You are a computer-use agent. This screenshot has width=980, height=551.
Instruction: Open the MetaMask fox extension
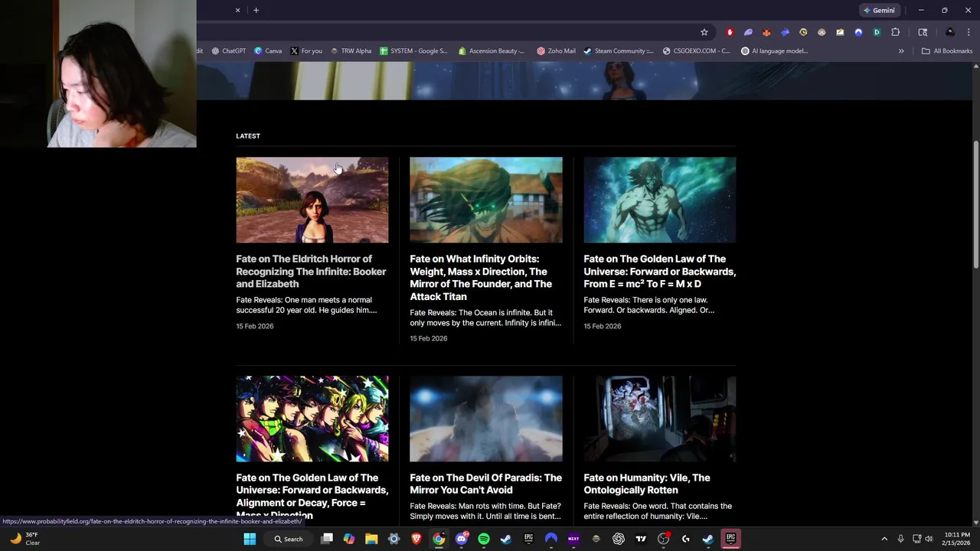(x=766, y=32)
